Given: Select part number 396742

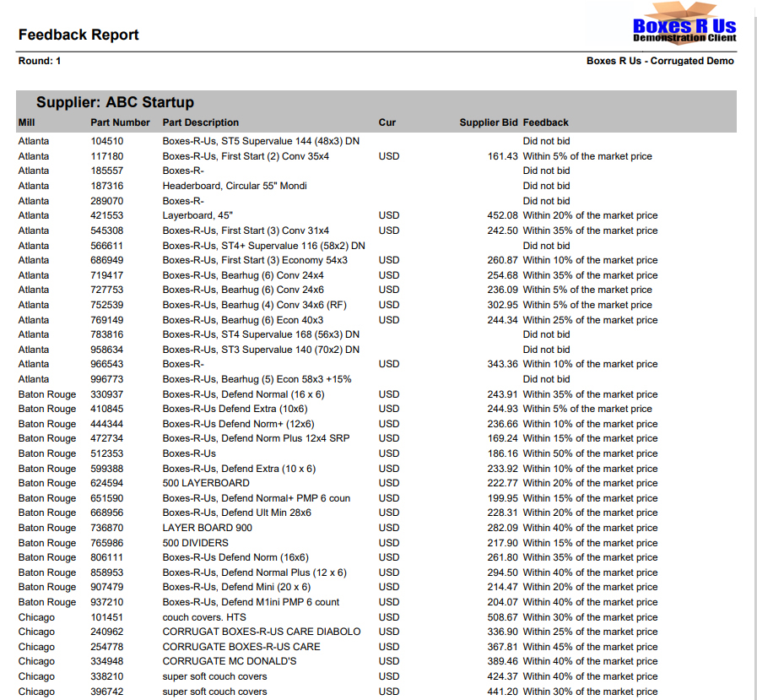Looking at the screenshot, I should click(x=107, y=692).
